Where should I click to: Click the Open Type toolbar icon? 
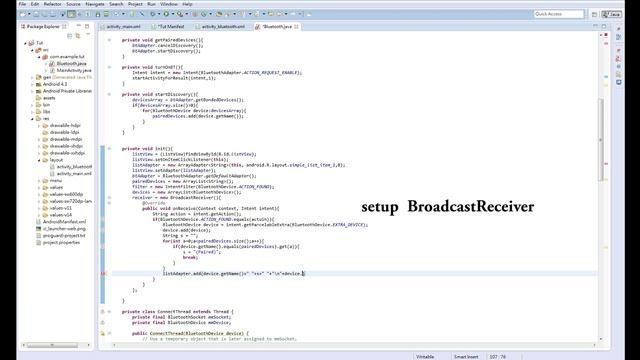pos(219,14)
